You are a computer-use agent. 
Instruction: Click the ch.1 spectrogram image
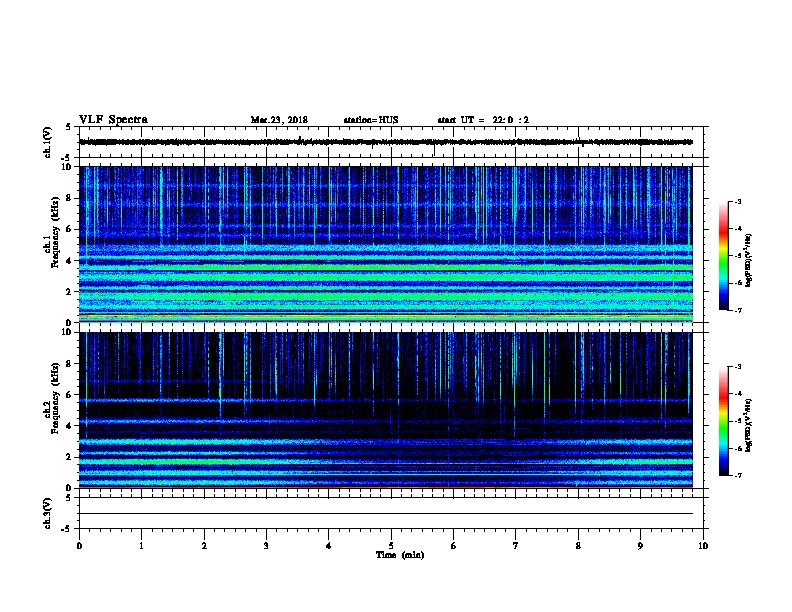point(385,244)
